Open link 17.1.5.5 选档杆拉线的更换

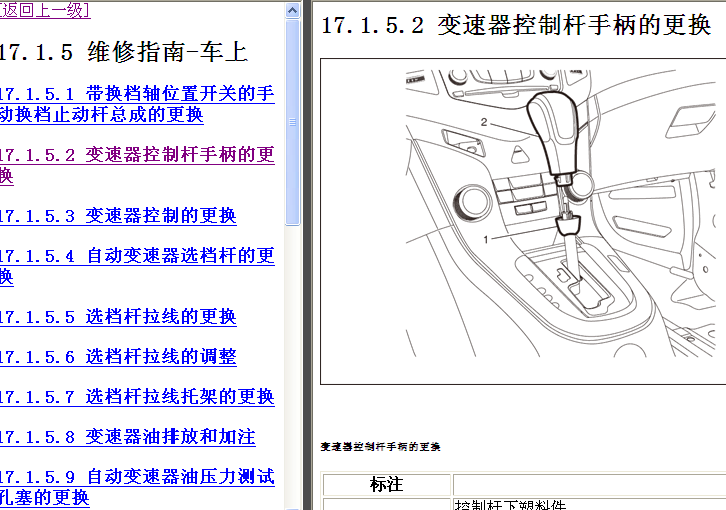point(118,317)
